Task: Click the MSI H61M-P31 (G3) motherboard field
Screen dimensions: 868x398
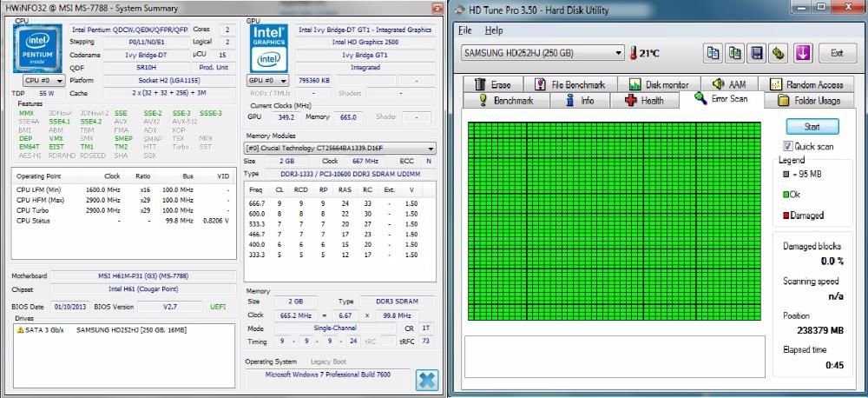Action: pos(143,276)
